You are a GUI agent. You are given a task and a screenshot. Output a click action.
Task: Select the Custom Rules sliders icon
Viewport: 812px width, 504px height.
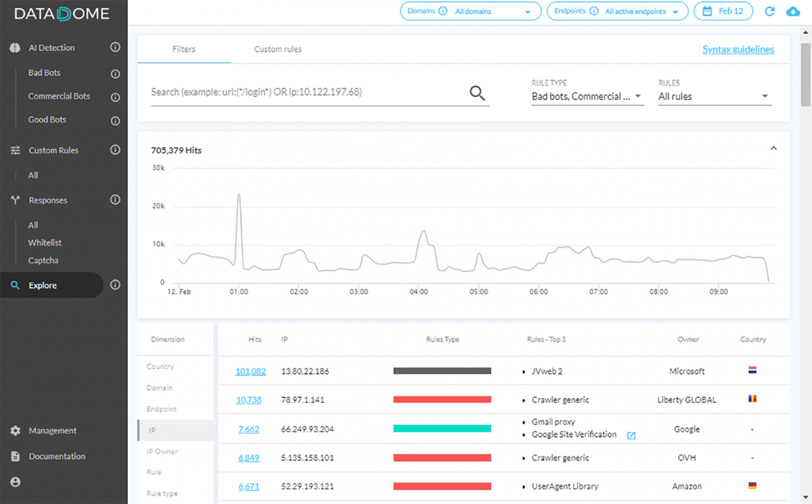(15, 150)
